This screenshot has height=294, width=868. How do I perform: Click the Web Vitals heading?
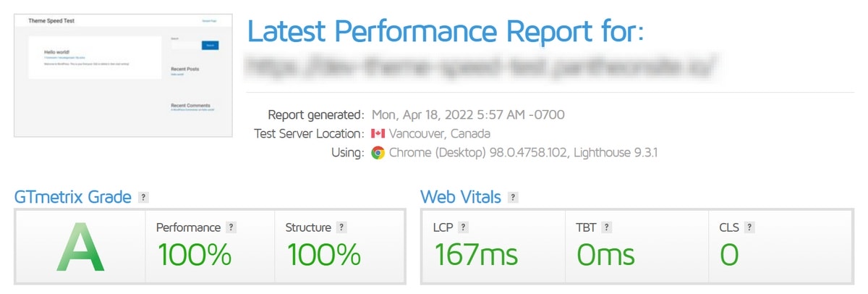460,197
